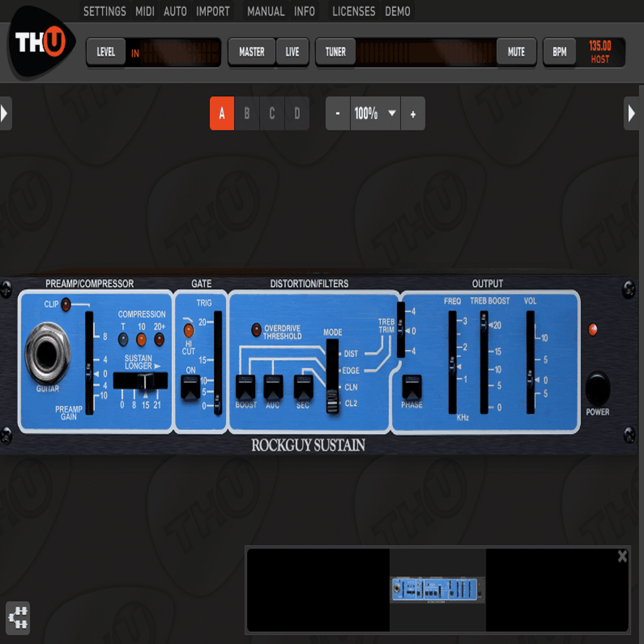Click the Rockguy Sustain thumbnail in minimap
The width and height of the screenshot is (644, 644).
tap(437, 590)
